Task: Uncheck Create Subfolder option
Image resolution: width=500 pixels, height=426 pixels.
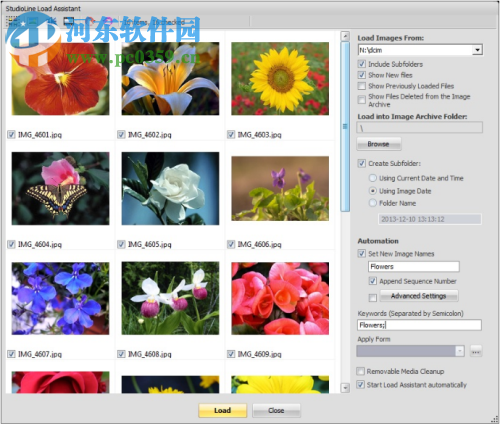Action: 362,163
